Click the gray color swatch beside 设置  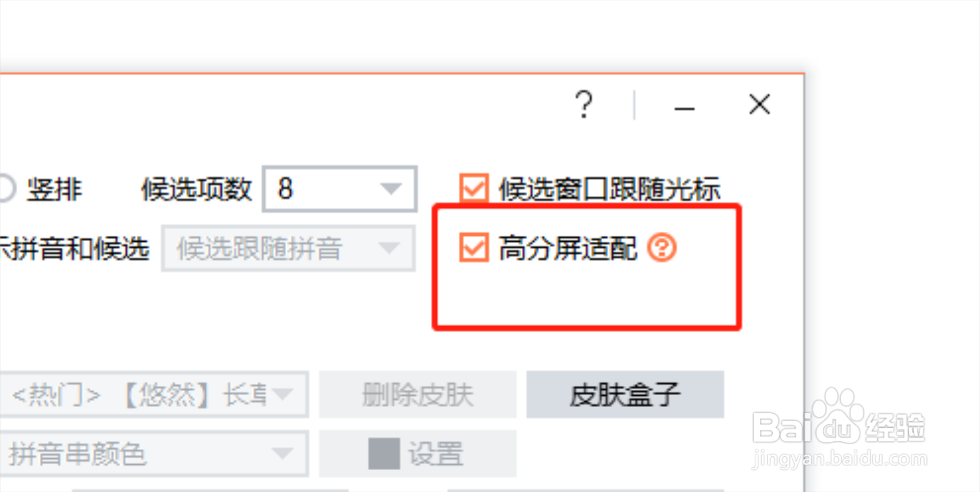coord(384,453)
